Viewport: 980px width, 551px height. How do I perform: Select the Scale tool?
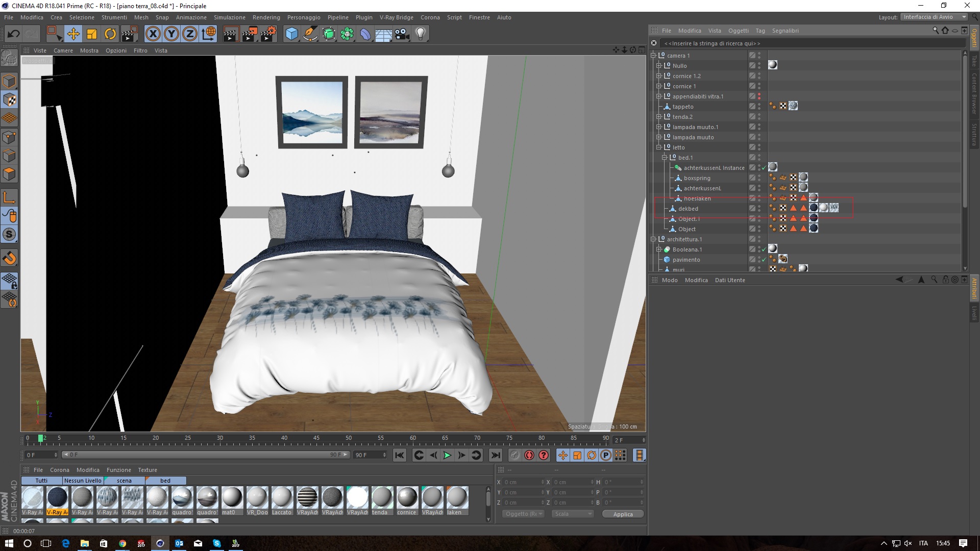[x=92, y=34]
